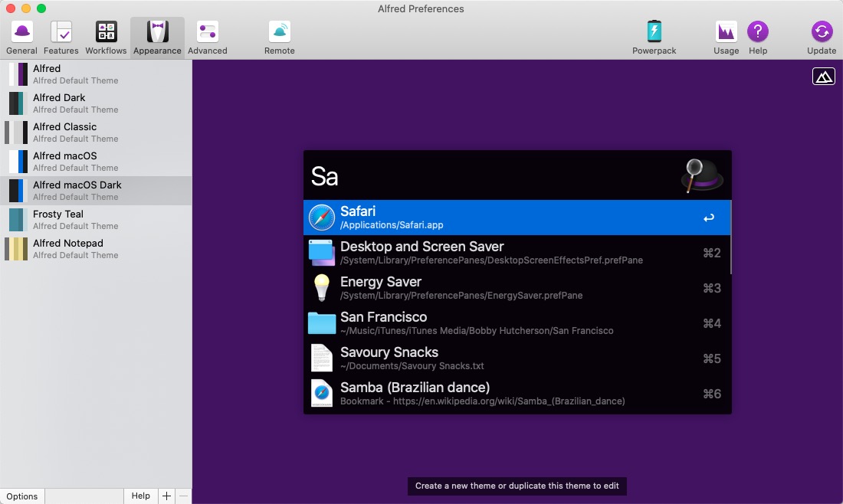The width and height of the screenshot is (843, 504).
Task: Click the ⌘4 shortcut label
Action: (712, 323)
